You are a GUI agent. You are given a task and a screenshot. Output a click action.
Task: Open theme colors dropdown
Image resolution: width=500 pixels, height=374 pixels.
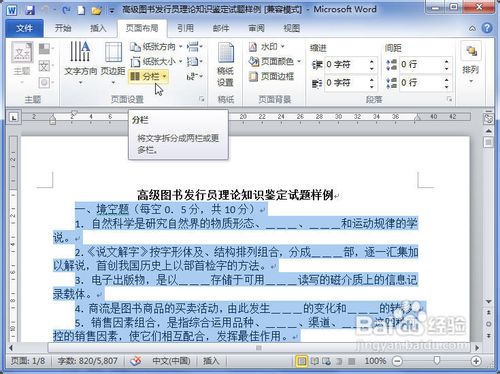pyautogui.click(x=46, y=49)
